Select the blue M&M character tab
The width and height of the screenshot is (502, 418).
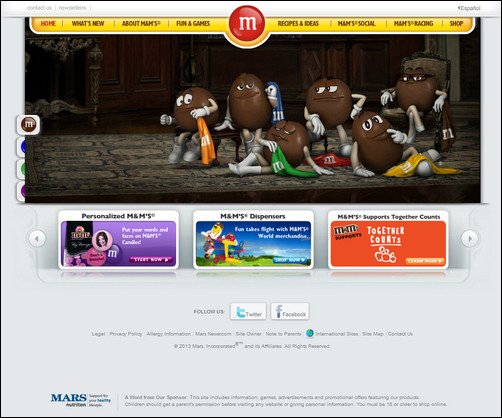pos(21,147)
